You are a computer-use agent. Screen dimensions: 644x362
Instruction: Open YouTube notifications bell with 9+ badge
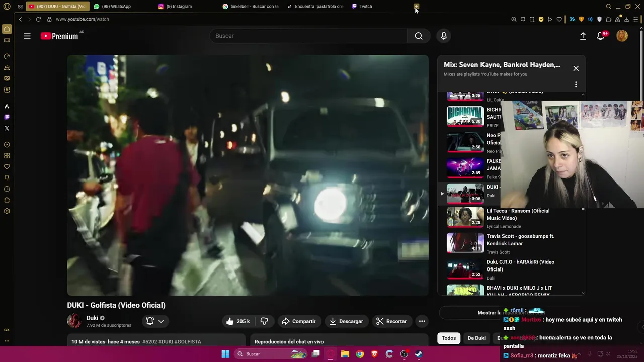pyautogui.click(x=601, y=36)
